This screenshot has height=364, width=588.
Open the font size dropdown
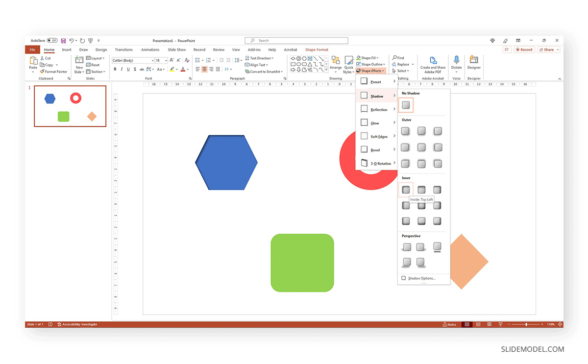pyautogui.click(x=165, y=60)
